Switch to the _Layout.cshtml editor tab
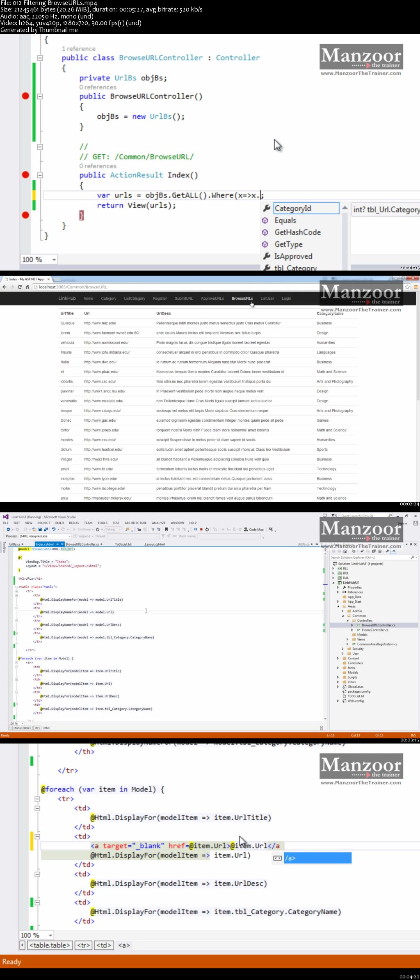The height and width of the screenshot is (980, 420). [x=155, y=544]
